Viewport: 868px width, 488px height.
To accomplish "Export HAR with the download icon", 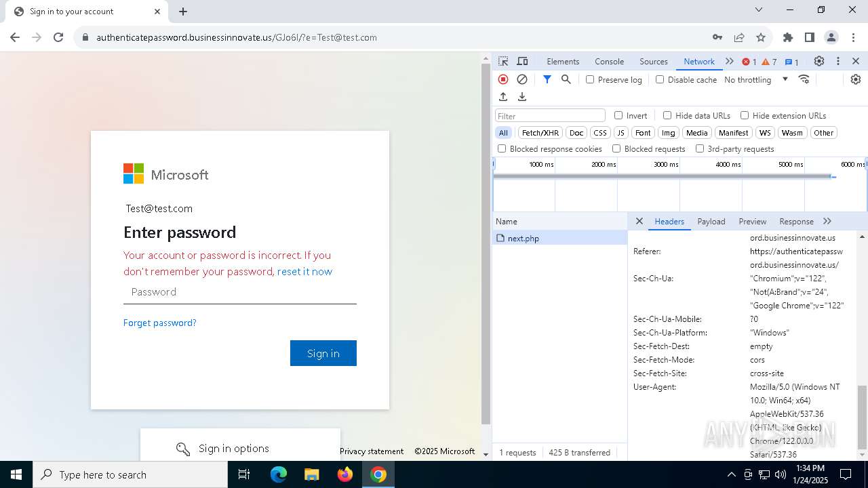I will tap(522, 97).
